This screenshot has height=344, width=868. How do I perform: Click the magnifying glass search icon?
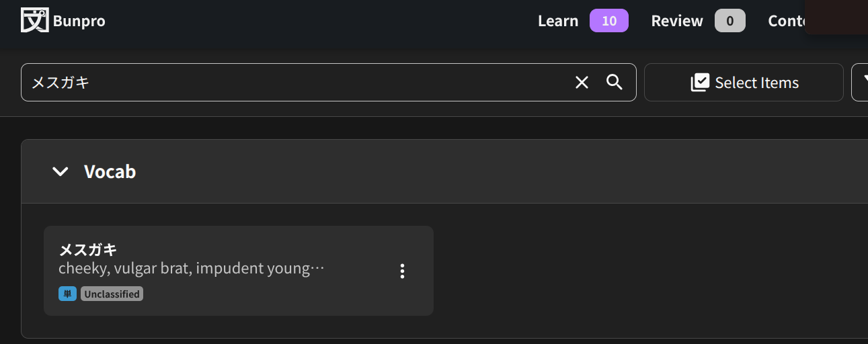tap(615, 83)
